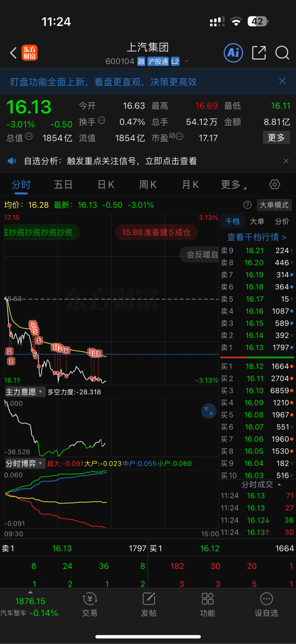
Task: Expand the chart fullscreen icon
Action: [x=209, y=411]
